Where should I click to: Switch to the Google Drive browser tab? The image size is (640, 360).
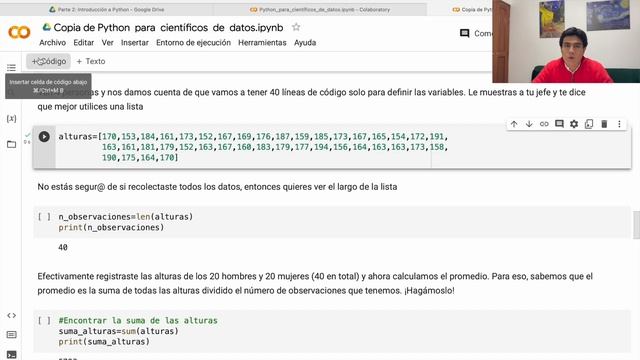(x=106, y=9)
